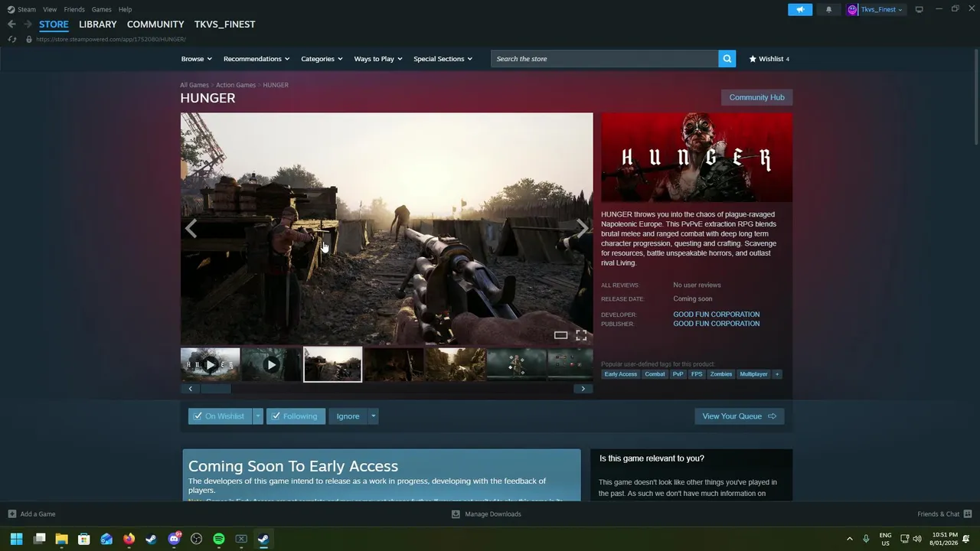This screenshot has width=980, height=551.
Task: Open Manage Downloads
Action: click(x=486, y=514)
